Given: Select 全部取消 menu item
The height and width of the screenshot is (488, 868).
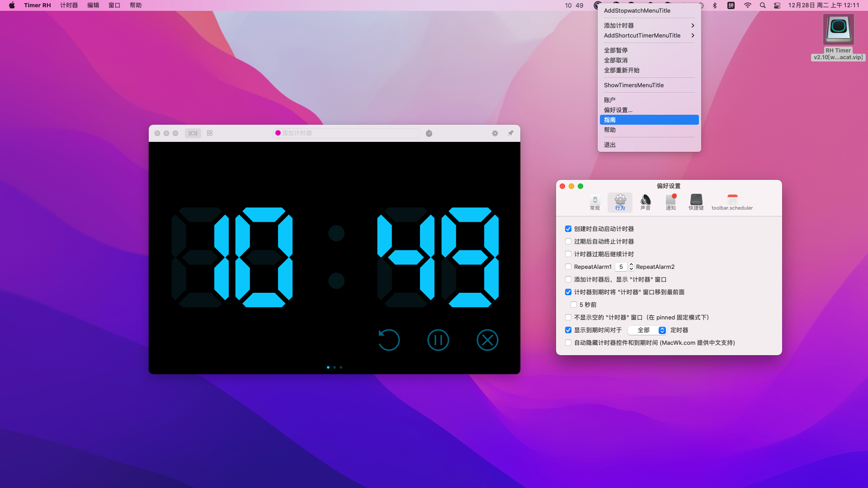Looking at the screenshot, I should pyautogui.click(x=649, y=61).
